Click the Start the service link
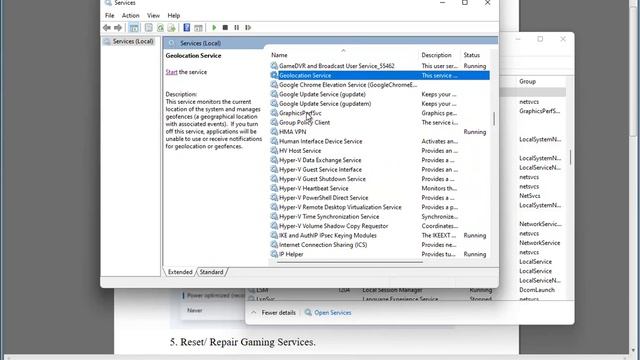 tap(171, 72)
